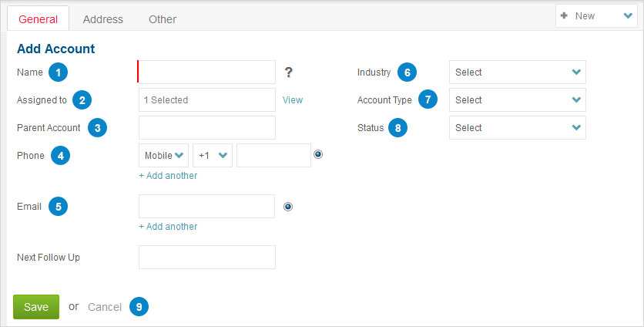Click the Cancel link
The width and height of the screenshot is (644, 327).
pos(105,307)
